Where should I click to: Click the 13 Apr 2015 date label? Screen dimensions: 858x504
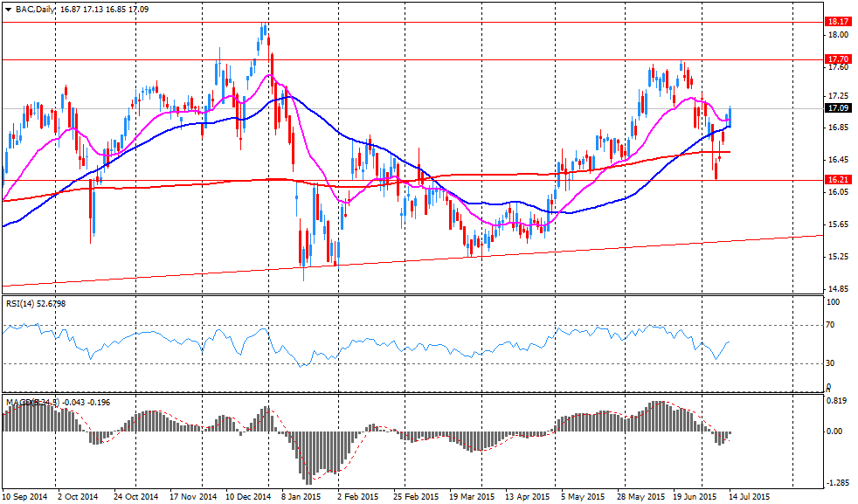tap(528, 497)
